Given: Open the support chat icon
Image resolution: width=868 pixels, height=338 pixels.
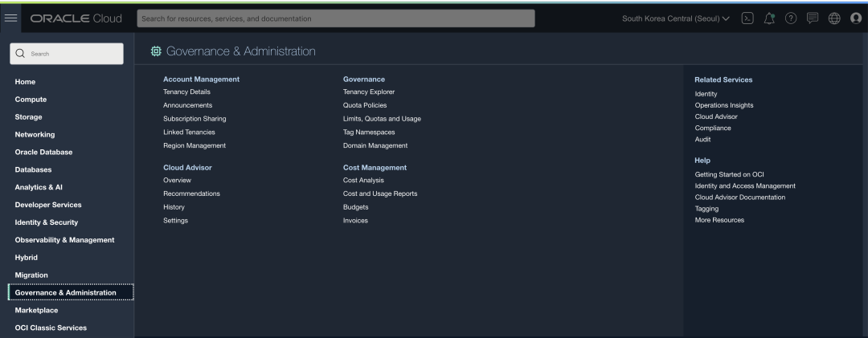Looking at the screenshot, I should [x=812, y=18].
